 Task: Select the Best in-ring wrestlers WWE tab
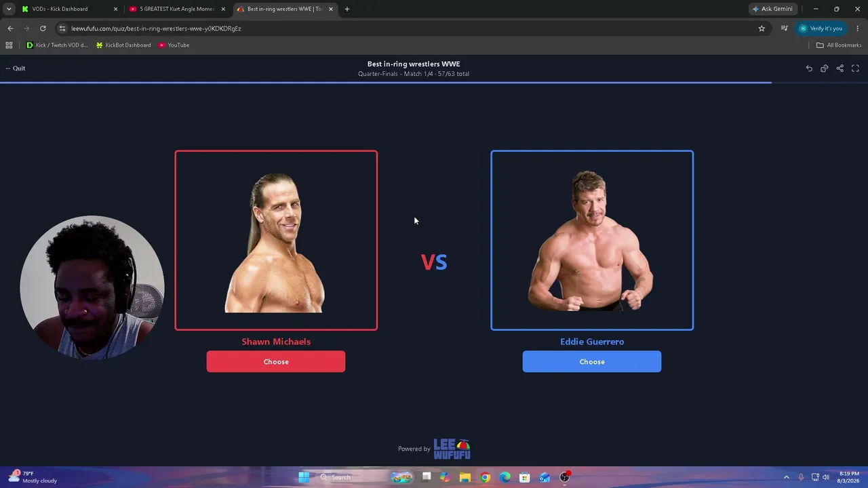pyautogui.click(x=285, y=9)
